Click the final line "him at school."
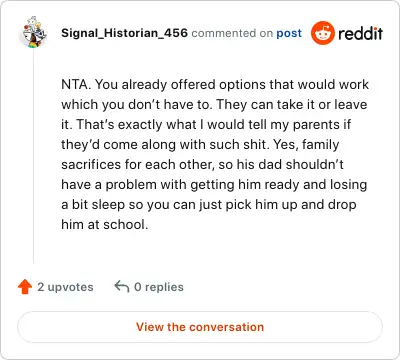Viewport: 400px width, 360px height. tap(105, 224)
